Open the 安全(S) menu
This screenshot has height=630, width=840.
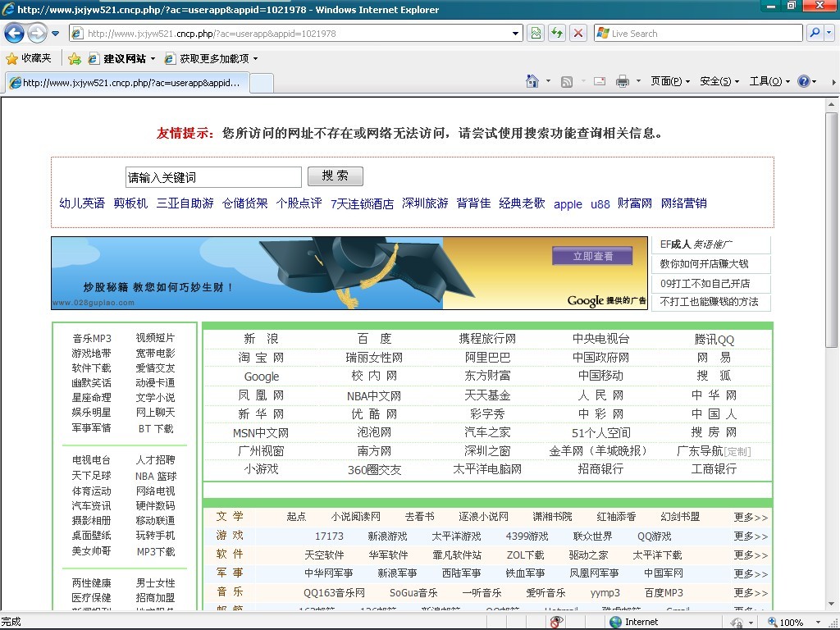(x=719, y=81)
